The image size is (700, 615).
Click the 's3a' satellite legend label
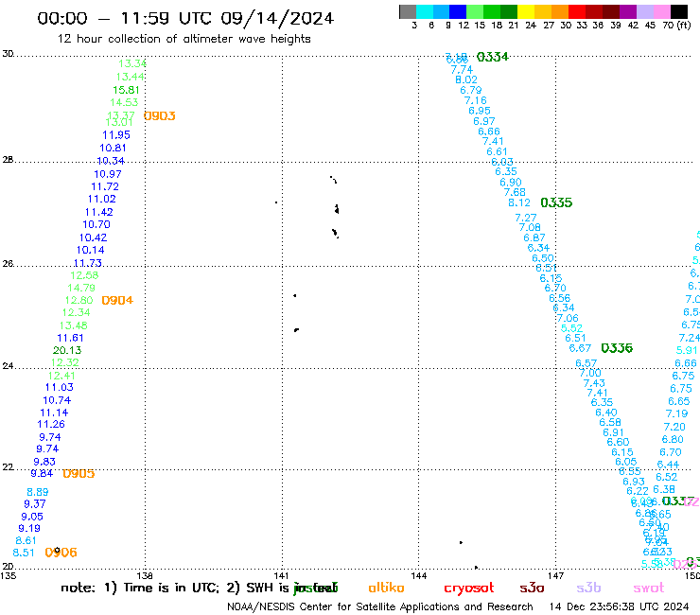click(532, 588)
